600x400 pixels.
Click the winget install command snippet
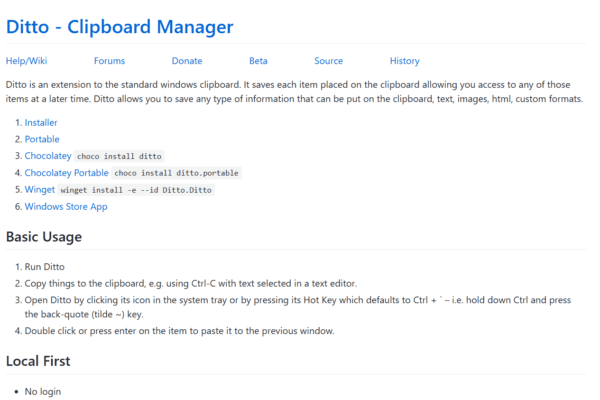click(137, 191)
